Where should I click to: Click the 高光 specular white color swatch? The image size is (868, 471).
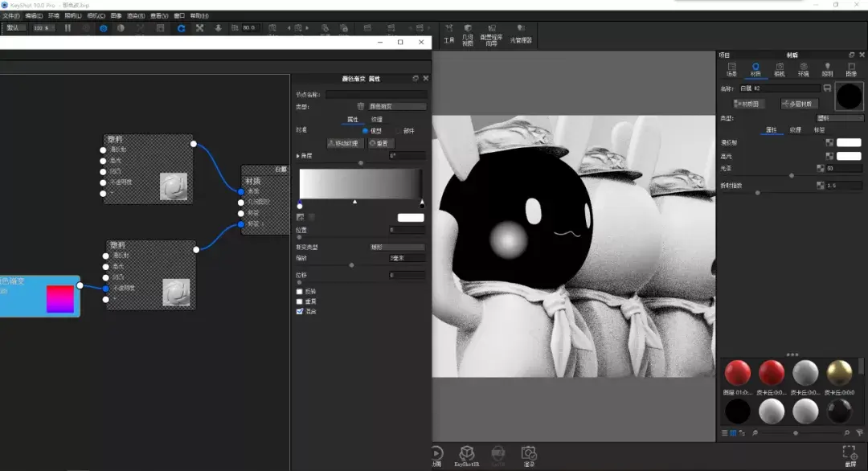pyautogui.click(x=849, y=156)
